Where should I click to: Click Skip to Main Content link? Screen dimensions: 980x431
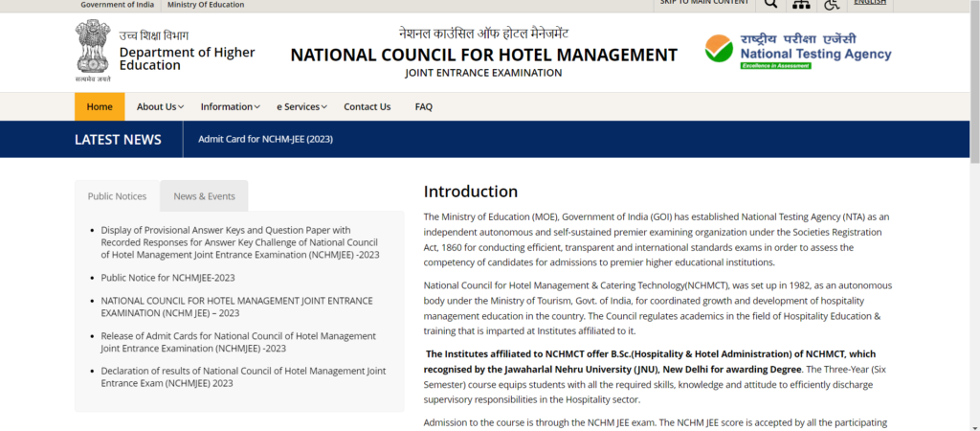pyautogui.click(x=704, y=3)
